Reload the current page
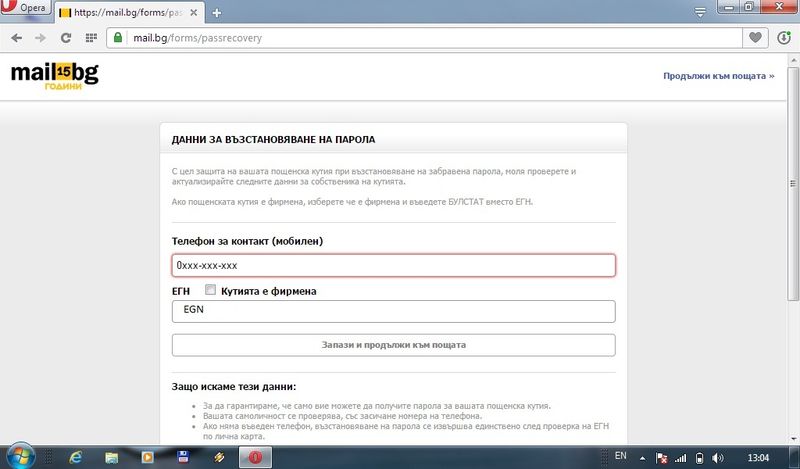 pos(65,37)
